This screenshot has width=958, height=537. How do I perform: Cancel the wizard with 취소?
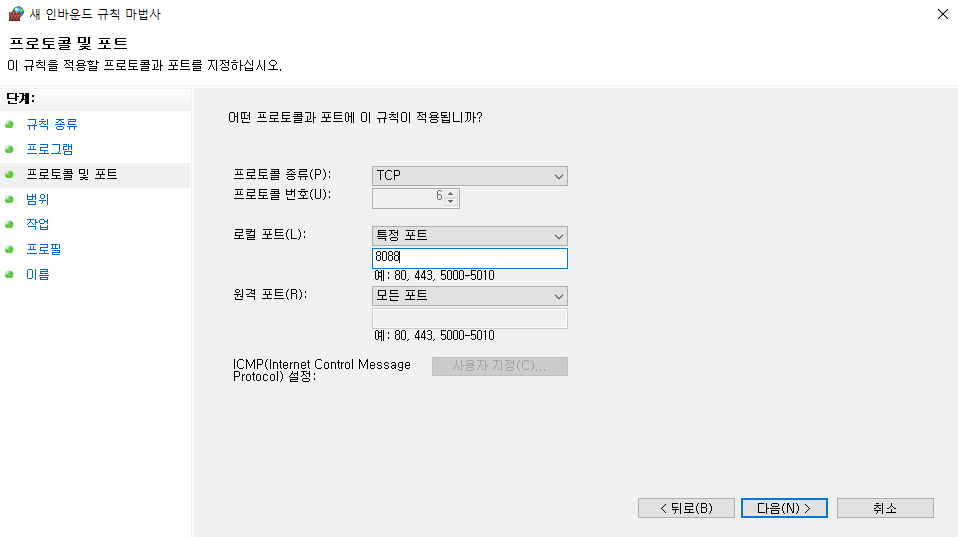click(884, 508)
